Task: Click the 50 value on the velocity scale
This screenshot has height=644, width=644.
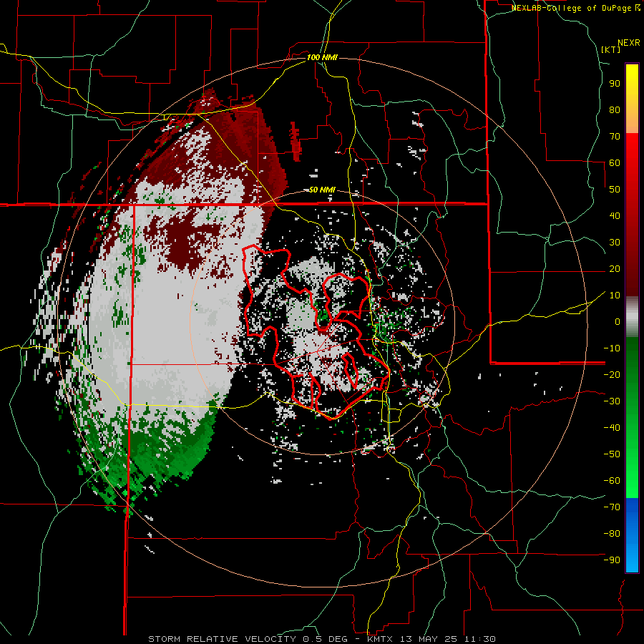Action: 615,190
